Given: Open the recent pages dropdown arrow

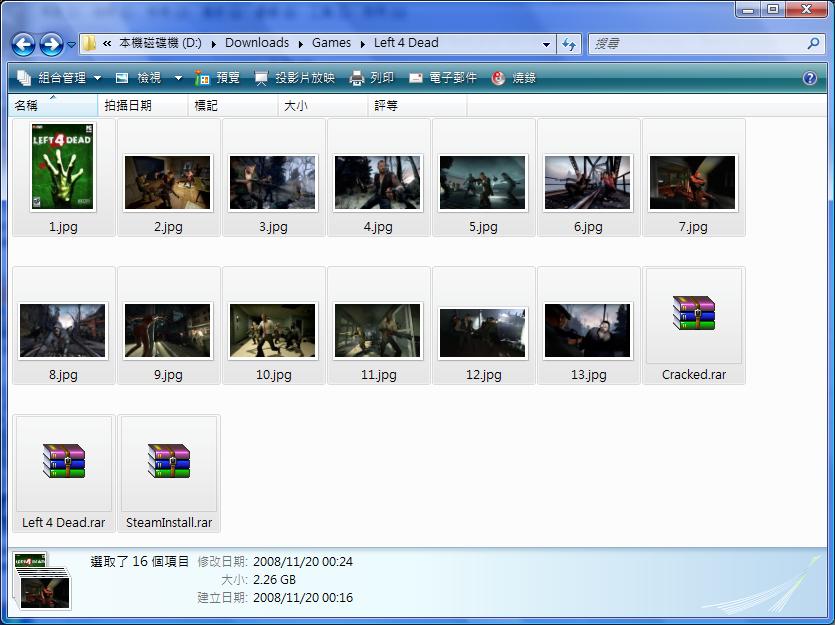Looking at the screenshot, I should pyautogui.click(x=72, y=45).
